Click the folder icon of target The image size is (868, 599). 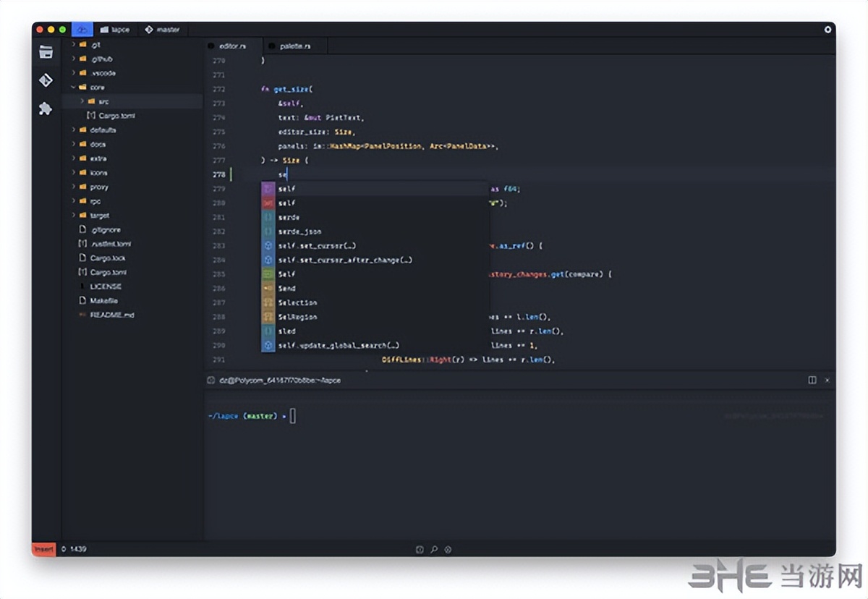(x=82, y=216)
